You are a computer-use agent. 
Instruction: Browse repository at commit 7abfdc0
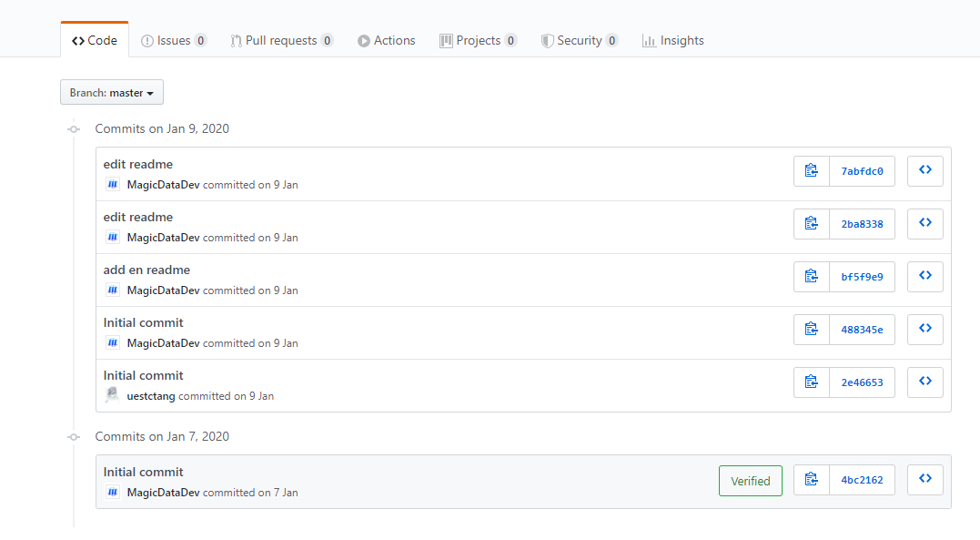pyautogui.click(x=925, y=171)
